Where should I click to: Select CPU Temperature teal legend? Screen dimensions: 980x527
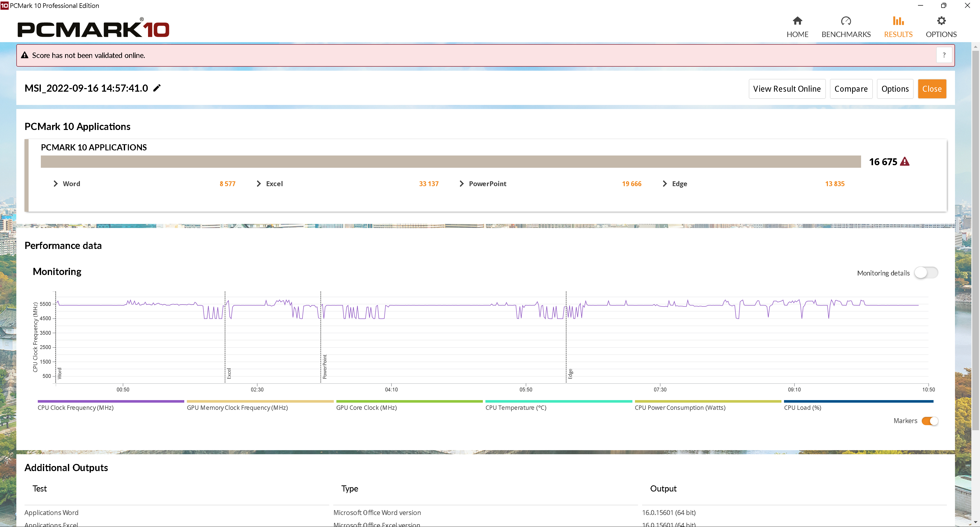pos(558,406)
